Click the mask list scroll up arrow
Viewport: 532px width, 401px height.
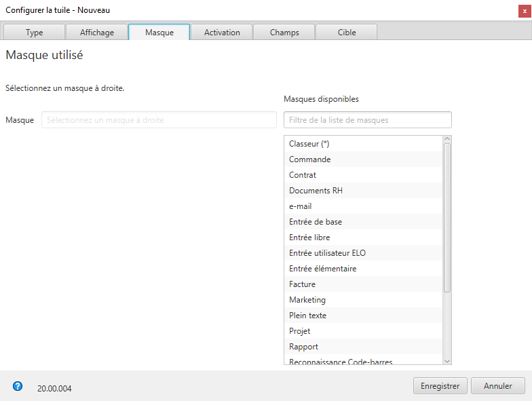pyautogui.click(x=447, y=139)
